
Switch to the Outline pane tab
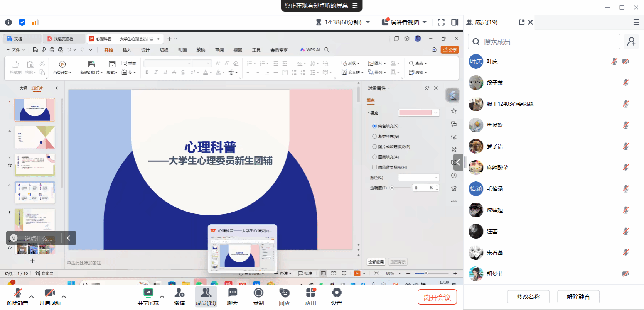(x=24, y=88)
